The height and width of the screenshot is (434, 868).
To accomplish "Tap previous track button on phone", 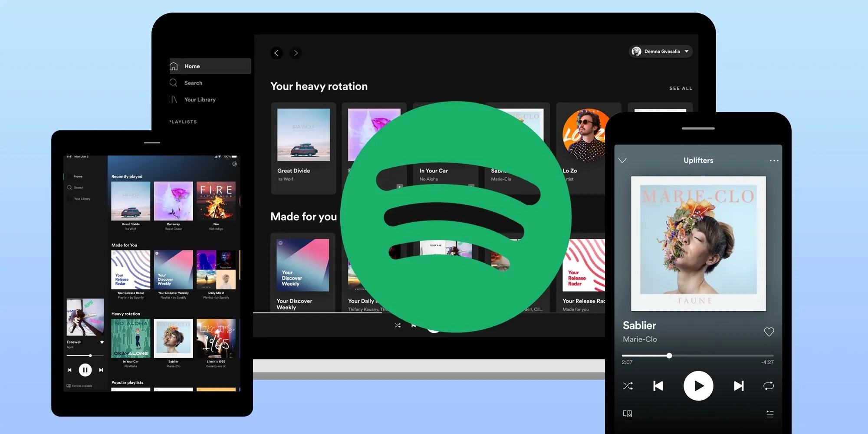I will 658,386.
